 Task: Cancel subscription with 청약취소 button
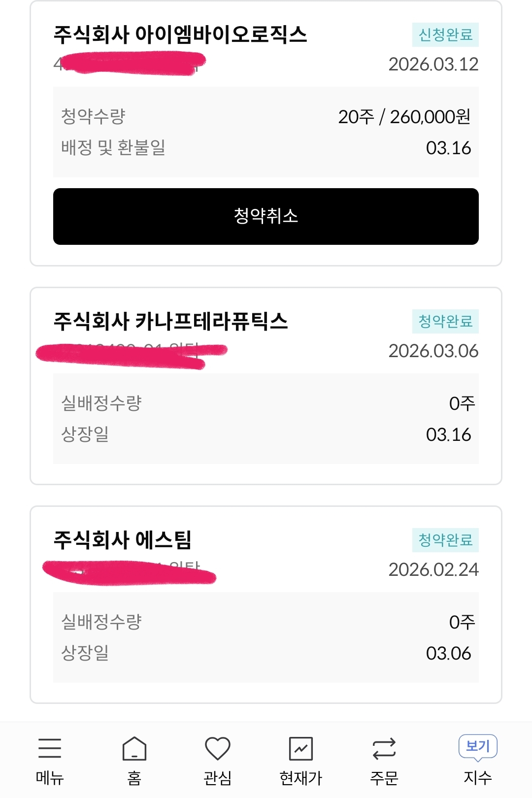click(266, 216)
